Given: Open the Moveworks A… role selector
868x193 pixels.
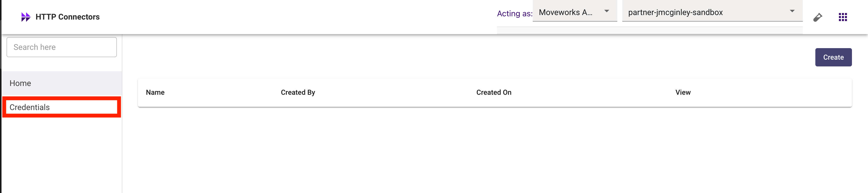Looking at the screenshot, I should tap(566, 13).
